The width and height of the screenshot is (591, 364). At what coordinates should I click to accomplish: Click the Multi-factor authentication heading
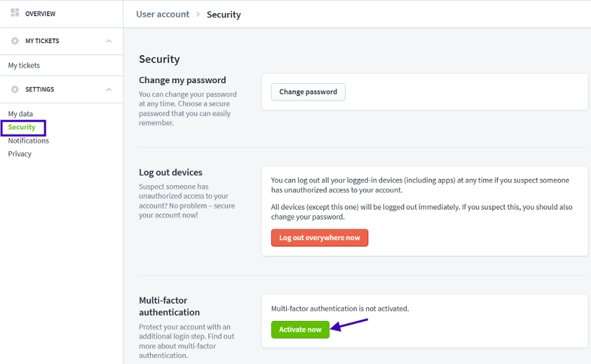169,306
